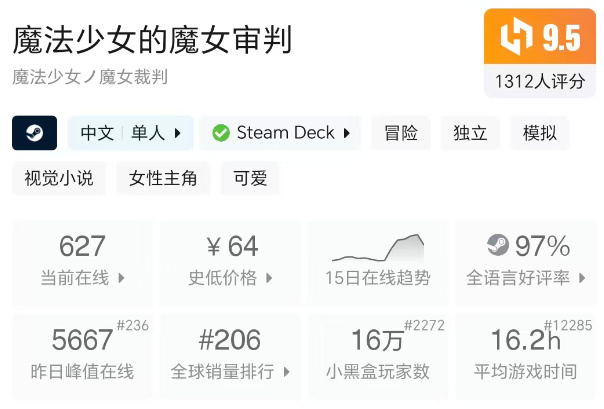Viewport: 604px width, 409px height.
Task: Select the 模拟 tag
Action: pyautogui.click(x=540, y=133)
